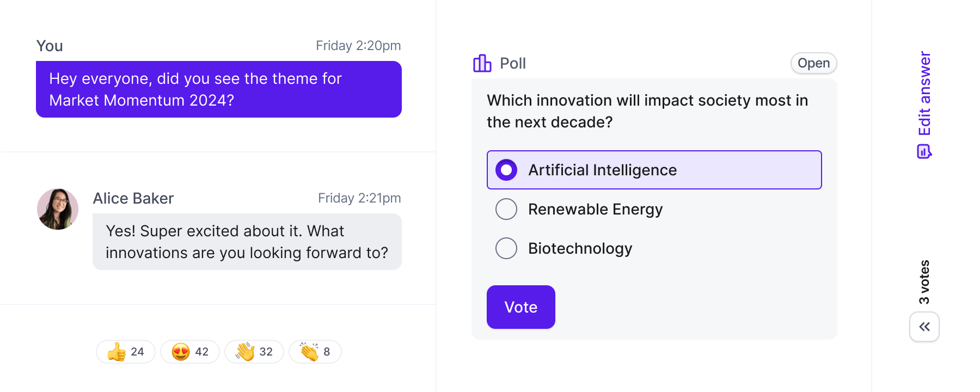Click the reaction count 42
The image size is (980, 392).
pos(202,352)
